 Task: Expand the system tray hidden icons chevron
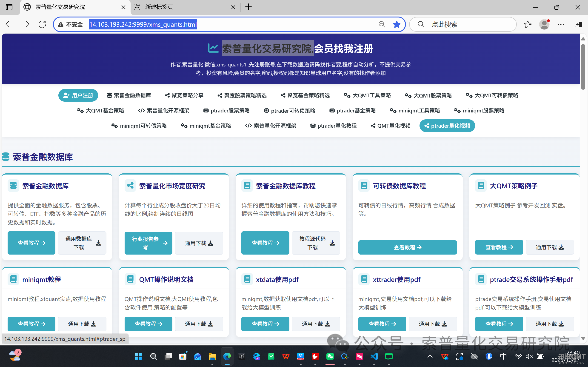430,356
